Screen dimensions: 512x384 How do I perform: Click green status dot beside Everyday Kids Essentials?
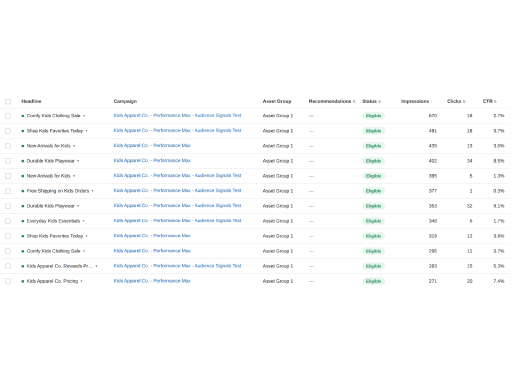[x=23, y=221]
